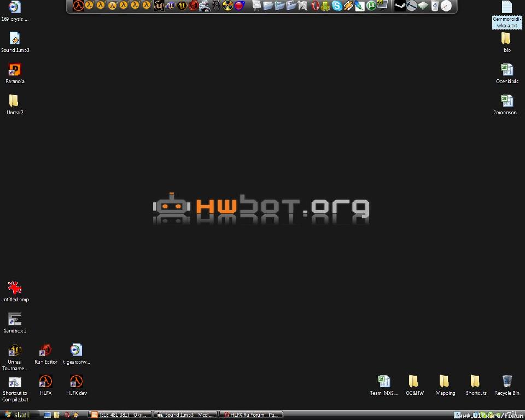The image size is (525, 420).
Task: Select the Shortcuts folder on desktop
Action: coord(476,386)
